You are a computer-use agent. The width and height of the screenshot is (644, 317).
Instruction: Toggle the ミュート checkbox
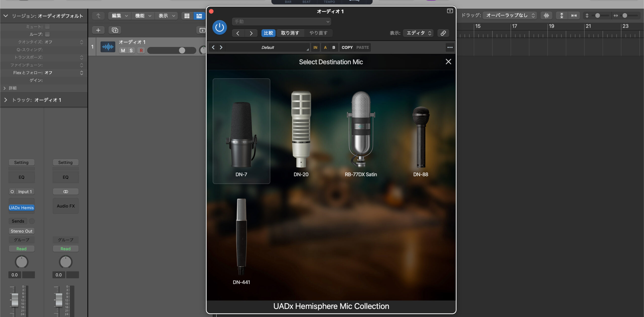tap(47, 27)
